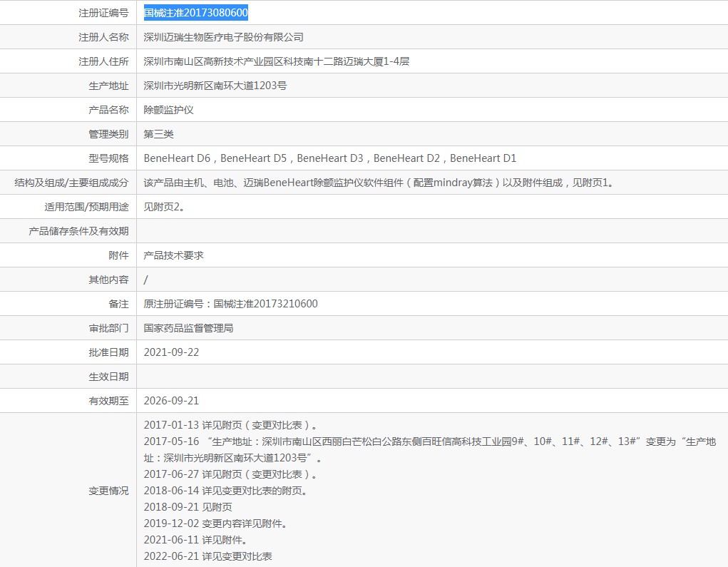Click approval date 2021-09-22
The image size is (728, 567).
tap(171, 352)
